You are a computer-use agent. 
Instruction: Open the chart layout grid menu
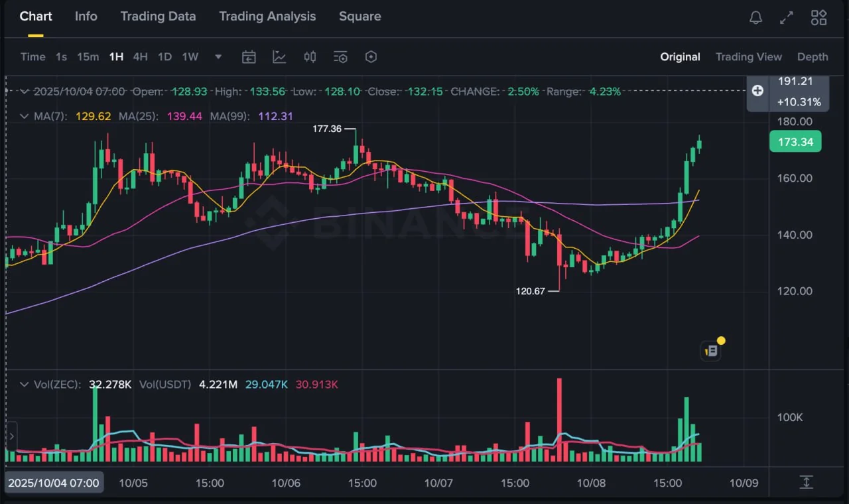tap(818, 18)
